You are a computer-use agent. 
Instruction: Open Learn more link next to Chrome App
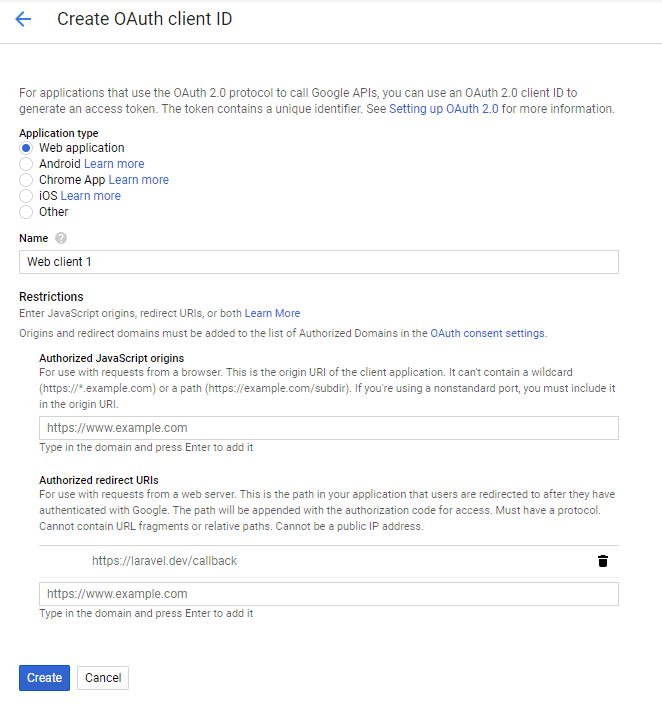click(x=139, y=180)
